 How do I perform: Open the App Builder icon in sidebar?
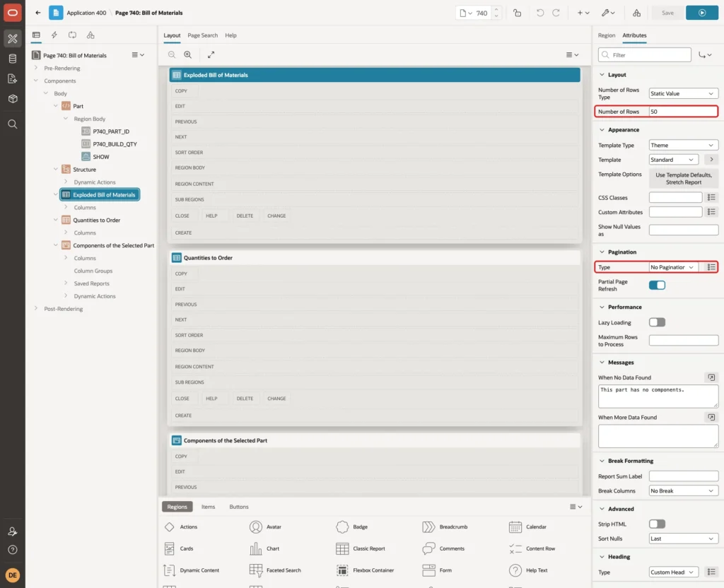(x=13, y=39)
